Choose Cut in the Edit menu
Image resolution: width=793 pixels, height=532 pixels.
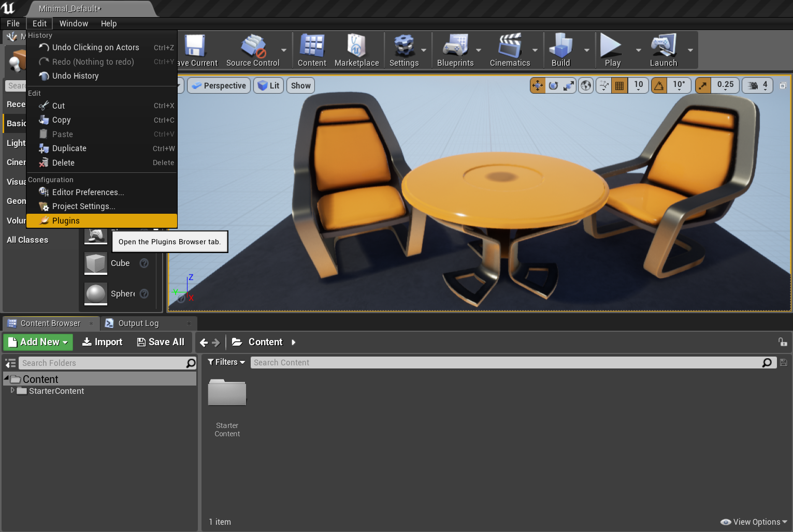tap(102, 106)
